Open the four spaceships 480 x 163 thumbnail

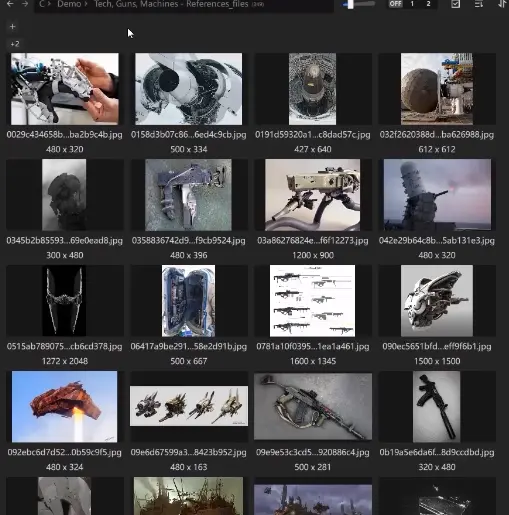coord(189,406)
